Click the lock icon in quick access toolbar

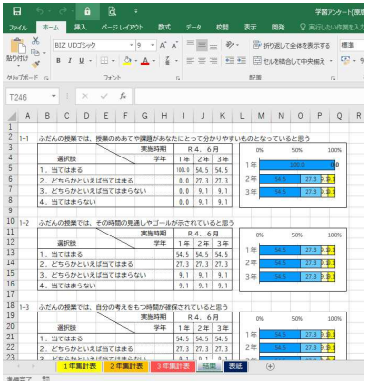tap(87, 12)
